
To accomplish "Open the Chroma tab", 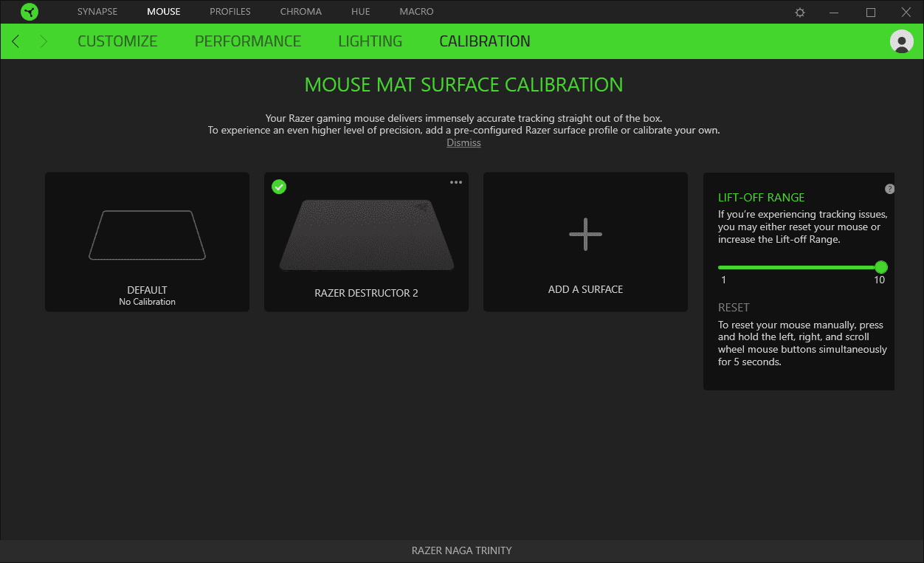I will (x=301, y=12).
